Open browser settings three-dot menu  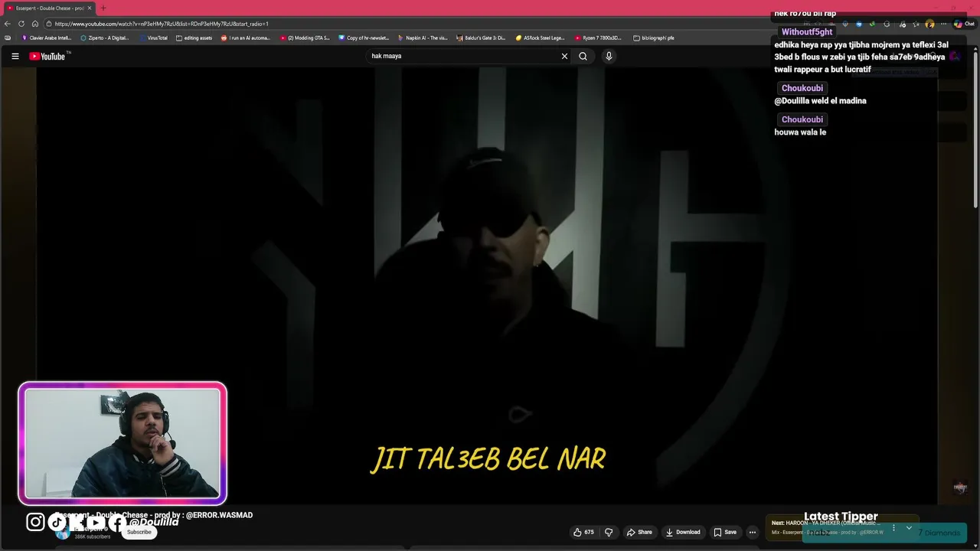pyautogui.click(x=943, y=24)
